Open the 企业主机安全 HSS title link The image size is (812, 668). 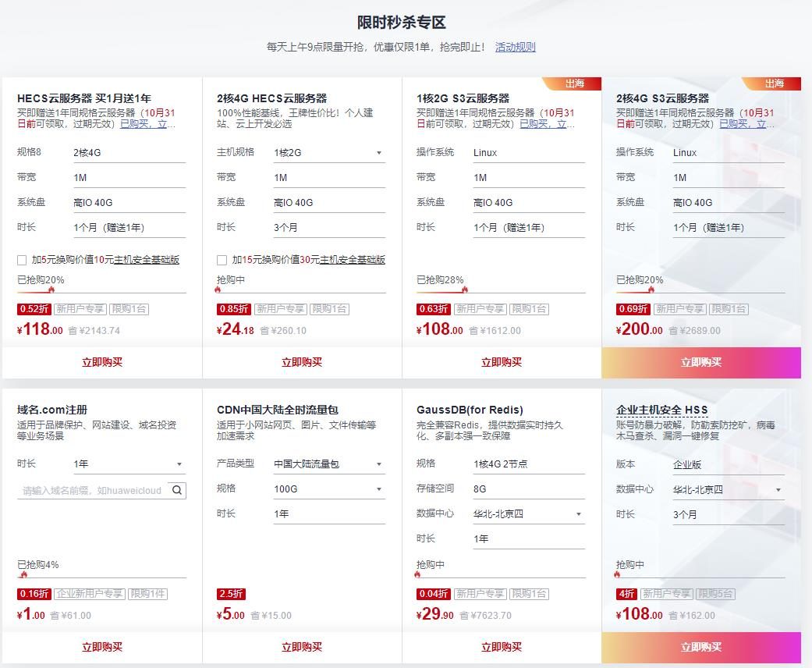point(661,410)
